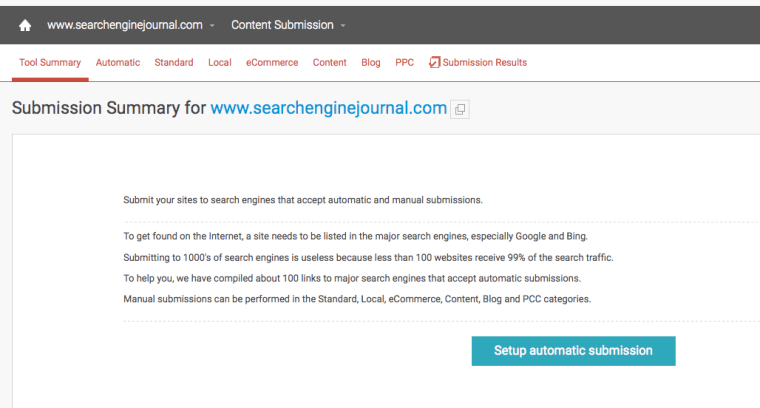Select the Standard tab
Viewport: 760px width, 408px height.
(x=174, y=63)
